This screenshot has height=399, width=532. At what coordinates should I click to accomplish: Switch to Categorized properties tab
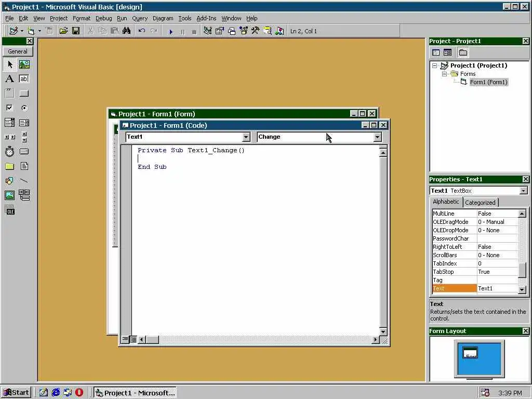click(x=480, y=203)
